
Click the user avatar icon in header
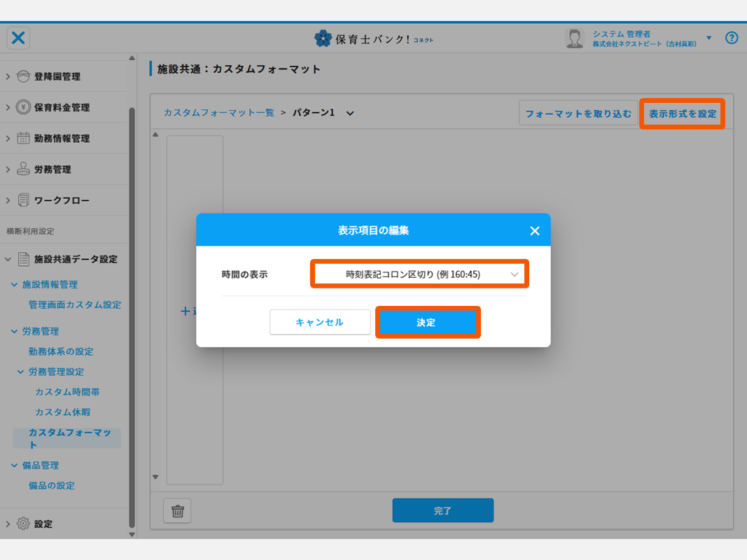[574, 38]
